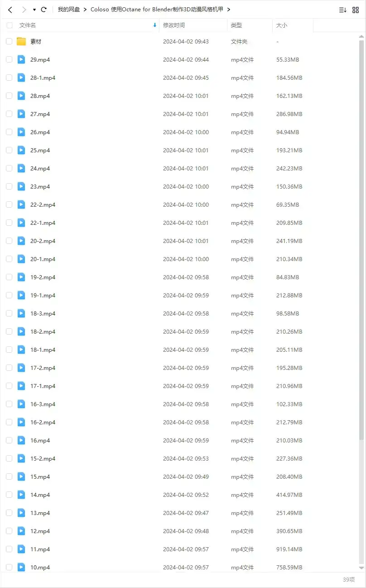Screen dimensions: 366x588
Task: Click the video icon for 29.mp4
Action: [x=21, y=60]
